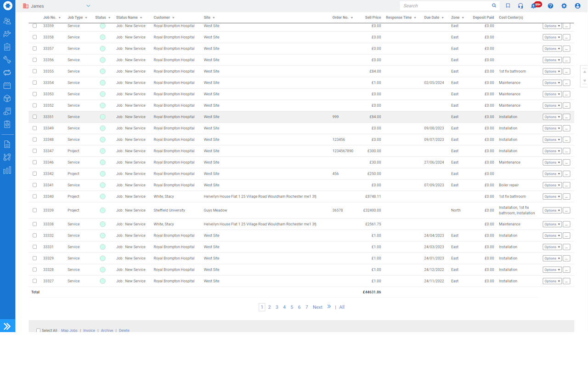Click the ellipsis button for job 33351
Image resolution: width=588 pixels, height=368 pixels.
566,117
